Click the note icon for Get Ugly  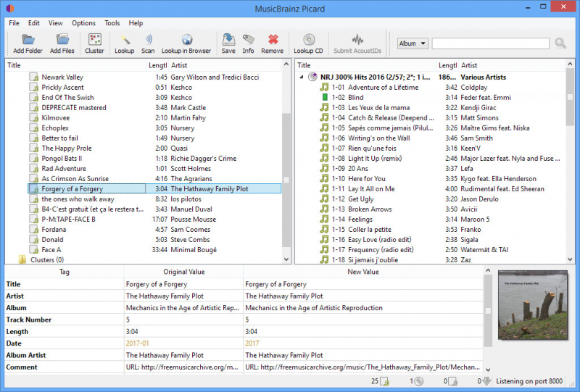pos(324,199)
